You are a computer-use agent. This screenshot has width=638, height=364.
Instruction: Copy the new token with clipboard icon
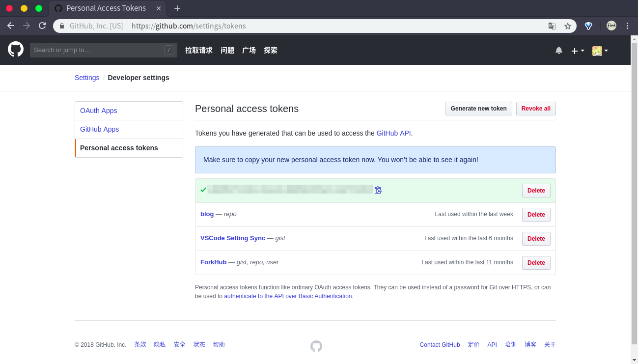coord(378,190)
